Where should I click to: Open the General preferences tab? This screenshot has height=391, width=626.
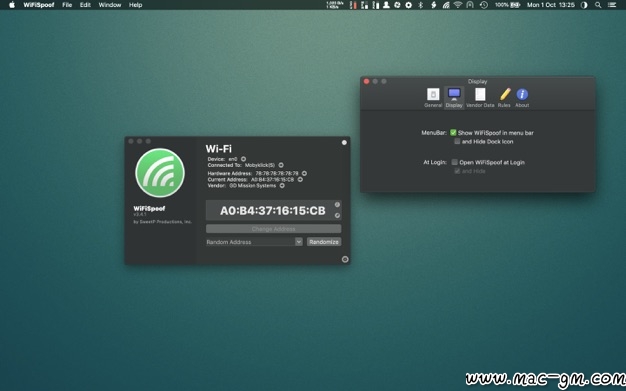(433, 98)
